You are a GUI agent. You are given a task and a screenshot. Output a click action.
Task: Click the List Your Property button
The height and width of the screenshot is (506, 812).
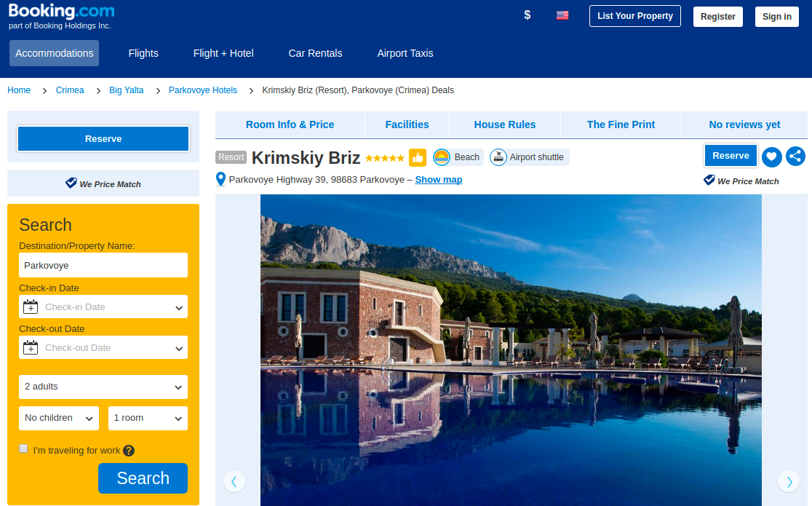coord(635,16)
